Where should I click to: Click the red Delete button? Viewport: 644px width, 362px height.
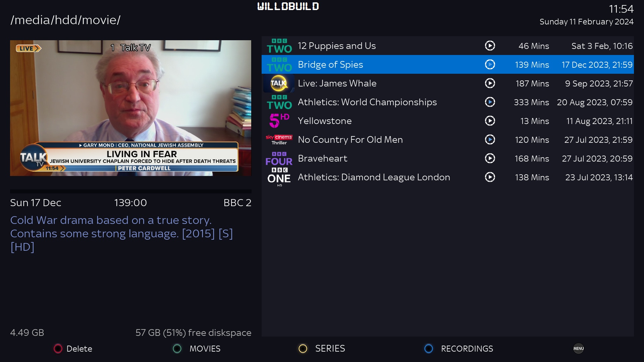point(73,349)
